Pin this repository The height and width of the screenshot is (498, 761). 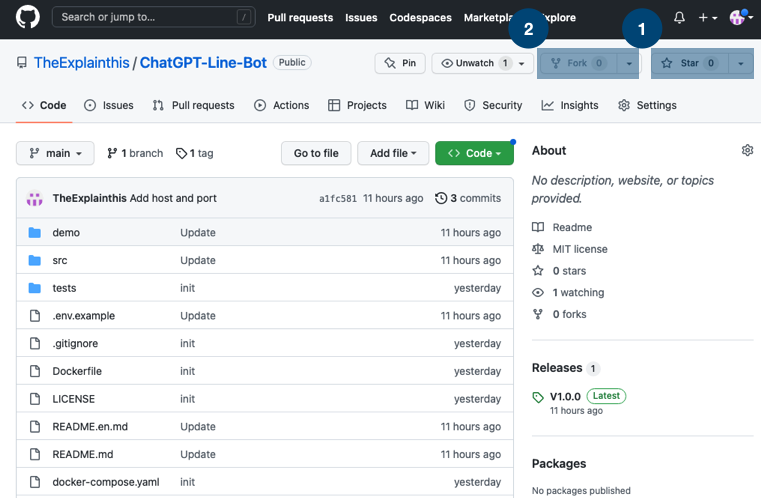400,63
